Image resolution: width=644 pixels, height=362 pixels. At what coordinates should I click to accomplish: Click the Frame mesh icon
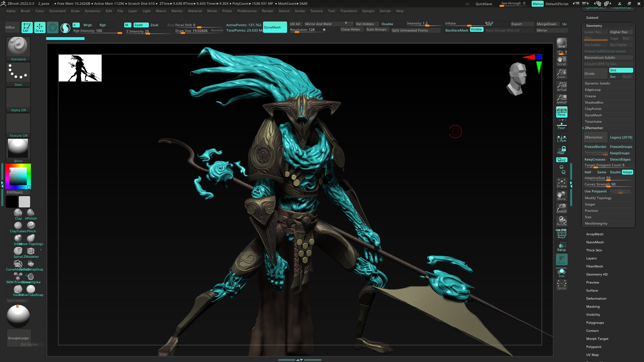tap(561, 183)
